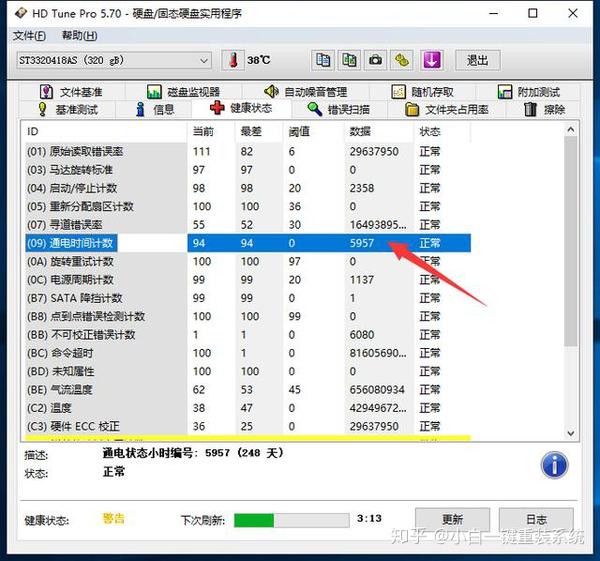The height and width of the screenshot is (561, 600).
Task: Click the blue round info button
Action: [x=554, y=465]
